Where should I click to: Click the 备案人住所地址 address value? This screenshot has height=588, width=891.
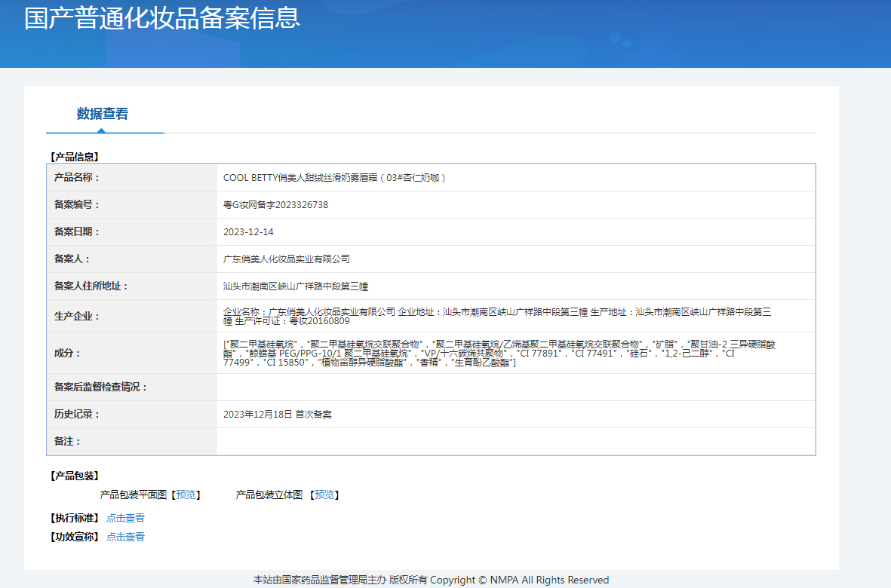point(296,286)
